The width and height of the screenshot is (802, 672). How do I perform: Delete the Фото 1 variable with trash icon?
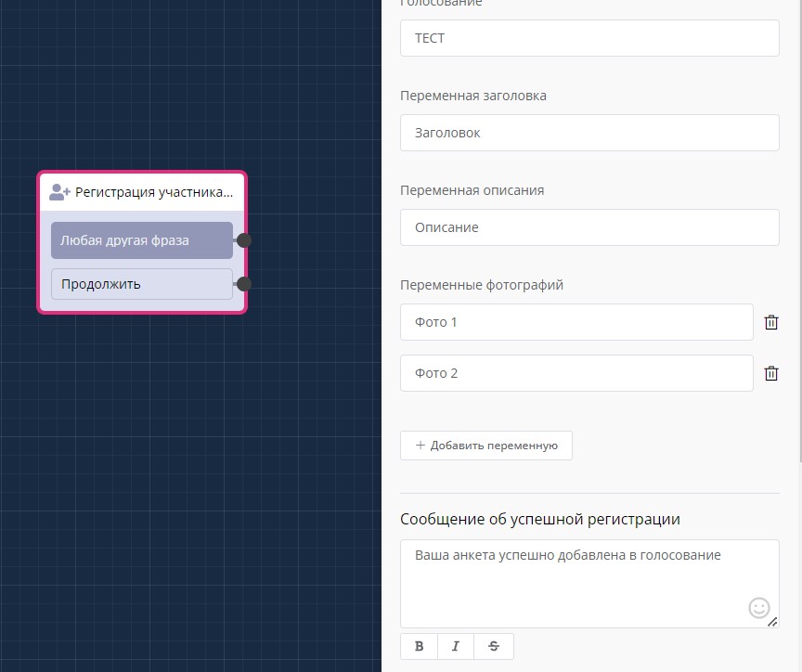coord(770,322)
